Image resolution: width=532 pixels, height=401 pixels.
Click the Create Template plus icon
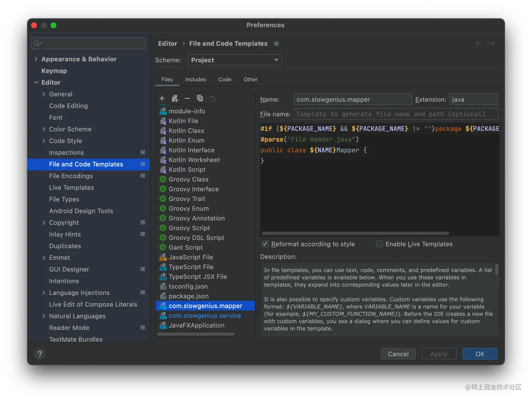162,98
